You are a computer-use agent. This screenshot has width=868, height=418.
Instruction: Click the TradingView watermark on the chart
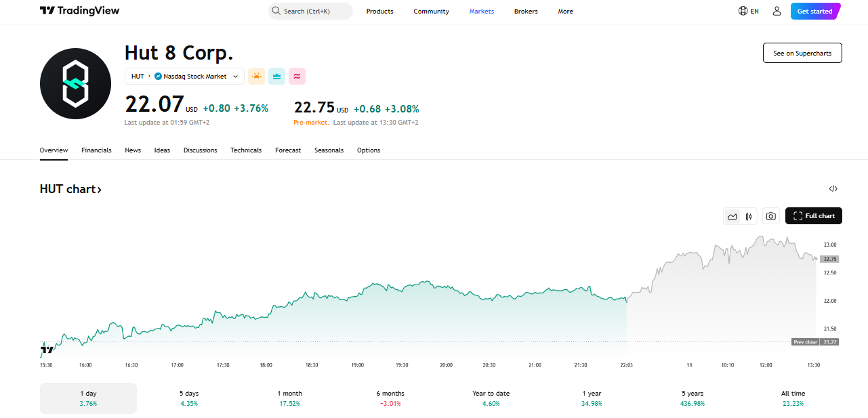(47, 350)
